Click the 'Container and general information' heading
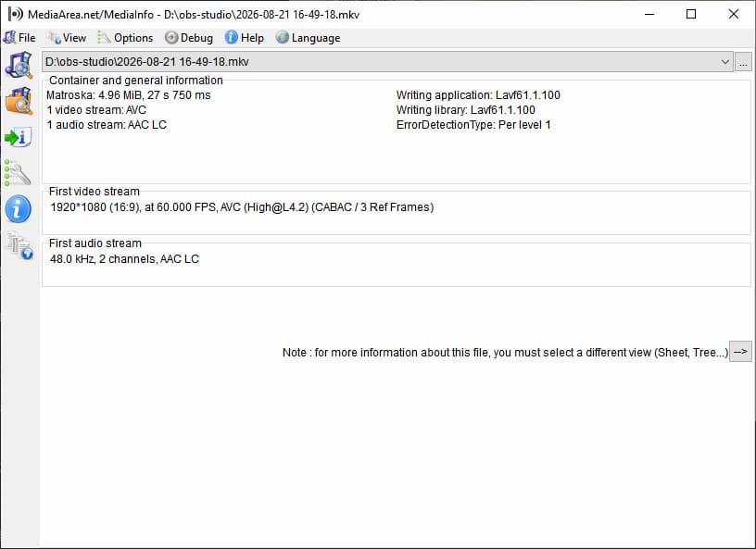Screen dimensions: 756x549 click(x=136, y=81)
